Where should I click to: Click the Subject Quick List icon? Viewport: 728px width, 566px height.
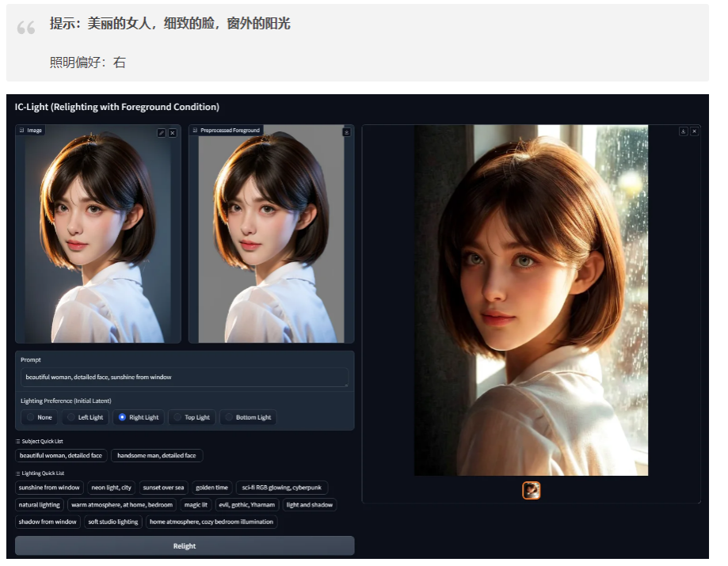click(18, 441)
